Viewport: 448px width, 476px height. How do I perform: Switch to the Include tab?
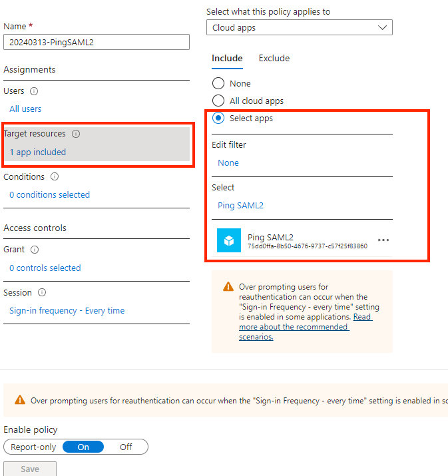[227, 59]
